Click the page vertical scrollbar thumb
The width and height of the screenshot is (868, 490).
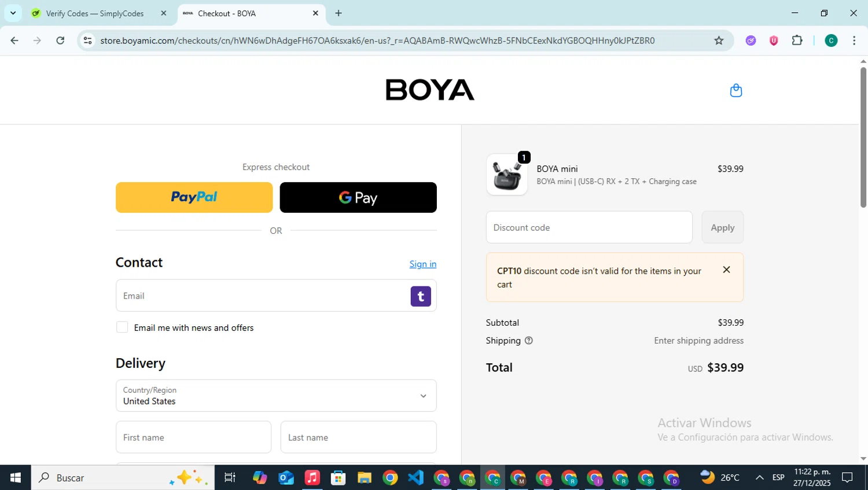(863, 137)
